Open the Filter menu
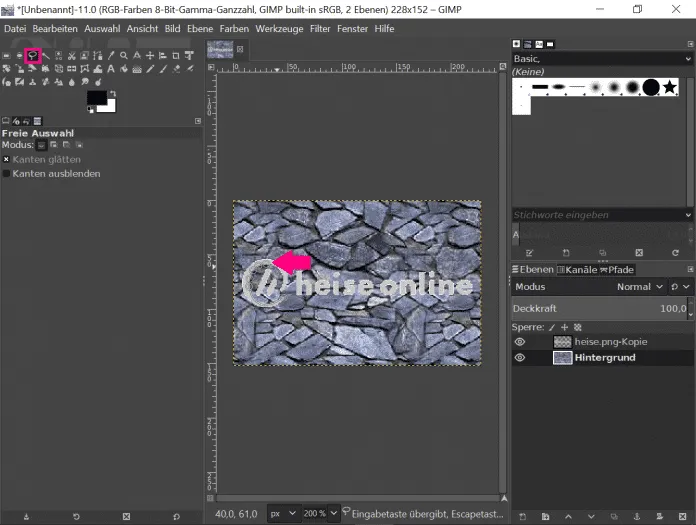The width and height of the screenshot is (696, 525). (319, 29)
